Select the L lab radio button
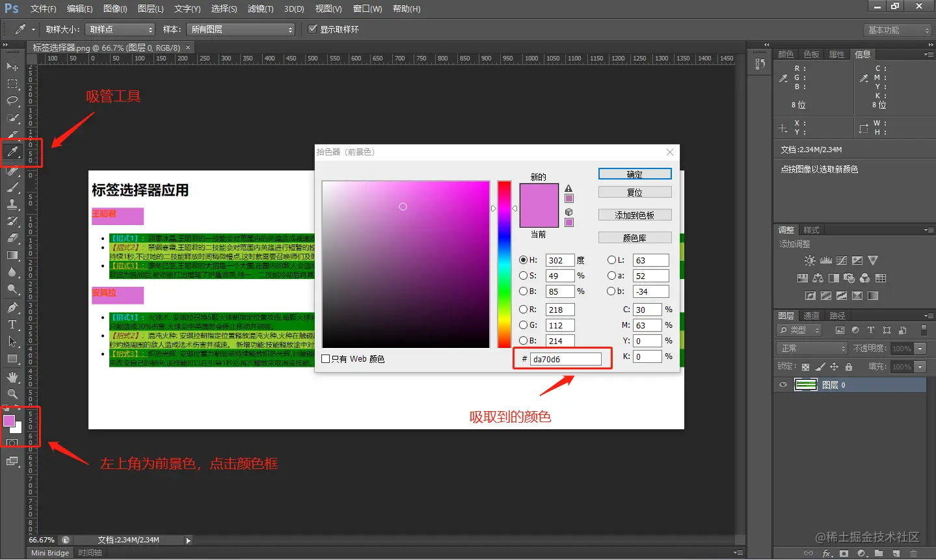The height and width of the screenshot is (560, 936). (x=611, y=260)
